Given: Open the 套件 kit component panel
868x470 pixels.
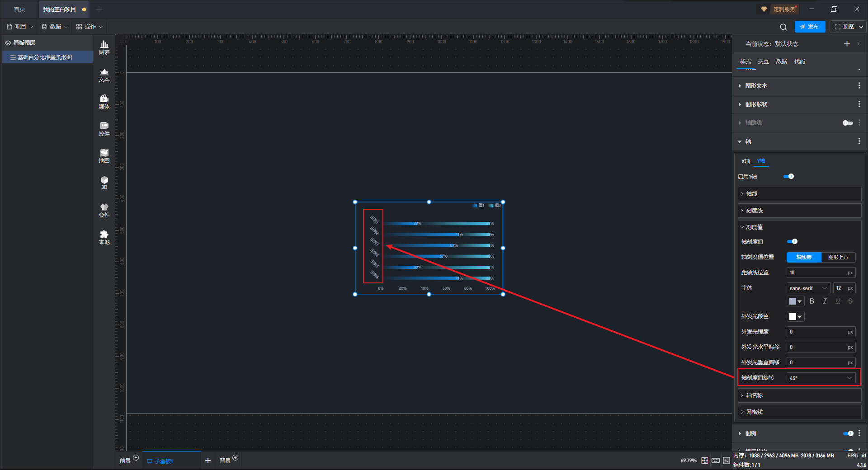Looking at the screenshot, I should pos(104,210).
